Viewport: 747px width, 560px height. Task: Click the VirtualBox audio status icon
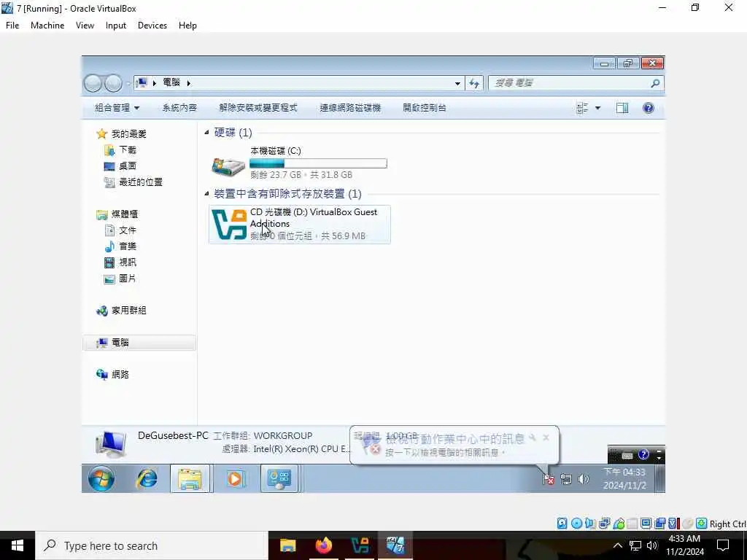tap(590, 524)
